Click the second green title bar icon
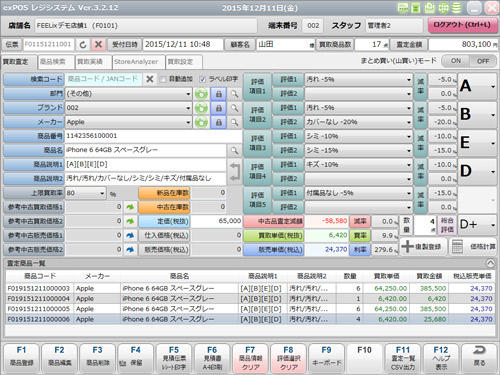Image resolution: width=500 pixels, height=375 pixels. click(416, 8)
